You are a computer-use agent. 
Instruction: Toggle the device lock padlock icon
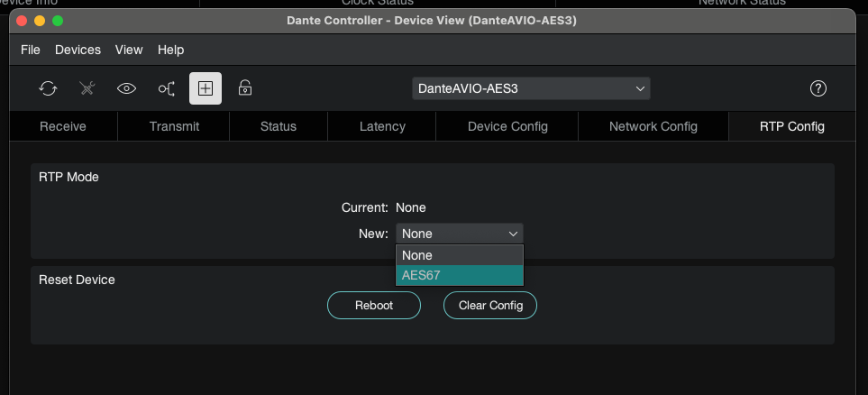click(244, 88)
